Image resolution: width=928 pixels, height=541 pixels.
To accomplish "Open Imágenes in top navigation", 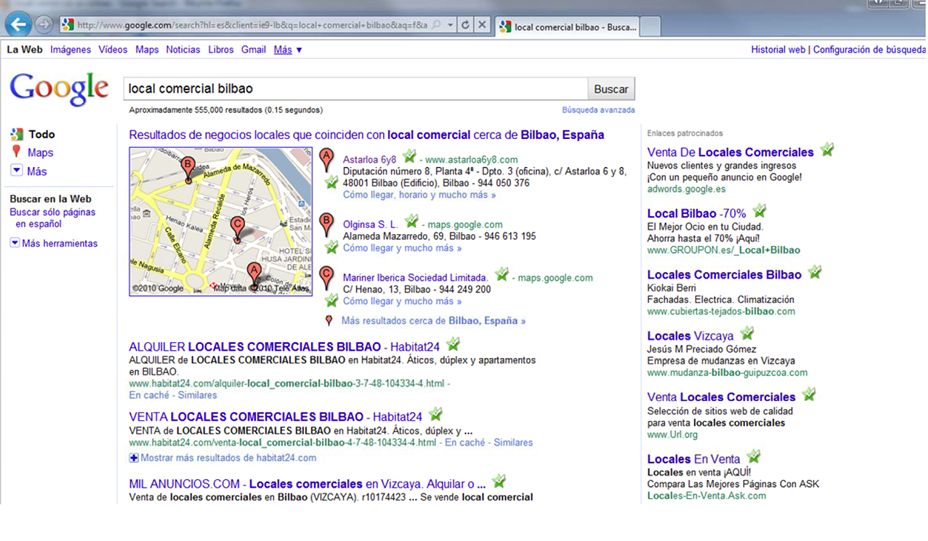I will [70, 50].
